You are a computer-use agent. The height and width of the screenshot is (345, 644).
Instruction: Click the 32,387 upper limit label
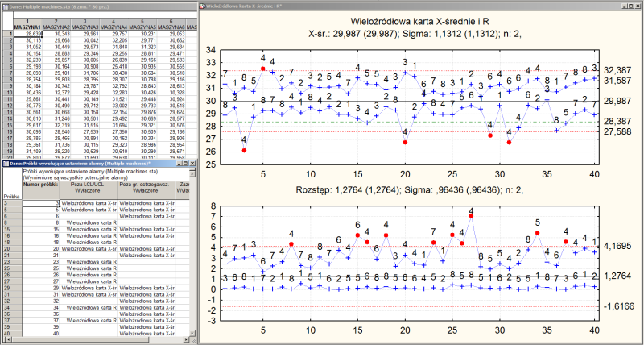click(617, 70)
